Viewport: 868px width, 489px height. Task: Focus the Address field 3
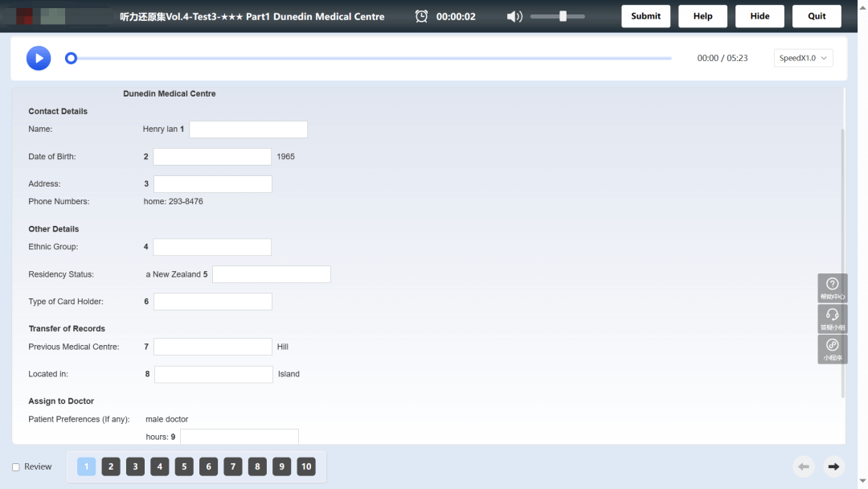point(213,184)
